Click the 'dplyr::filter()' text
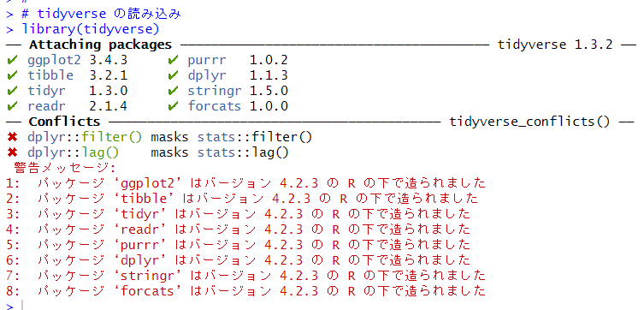Image resolution: width=644 pixels, height=310 pixels. point(84,137)
